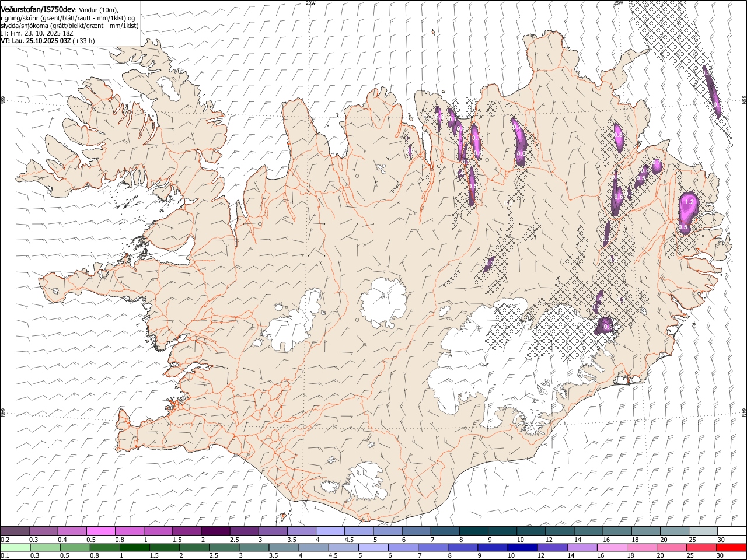Pick the 0.2–0.3 swatch in upper legend row

pyautogui.click(x=15, y=531)
